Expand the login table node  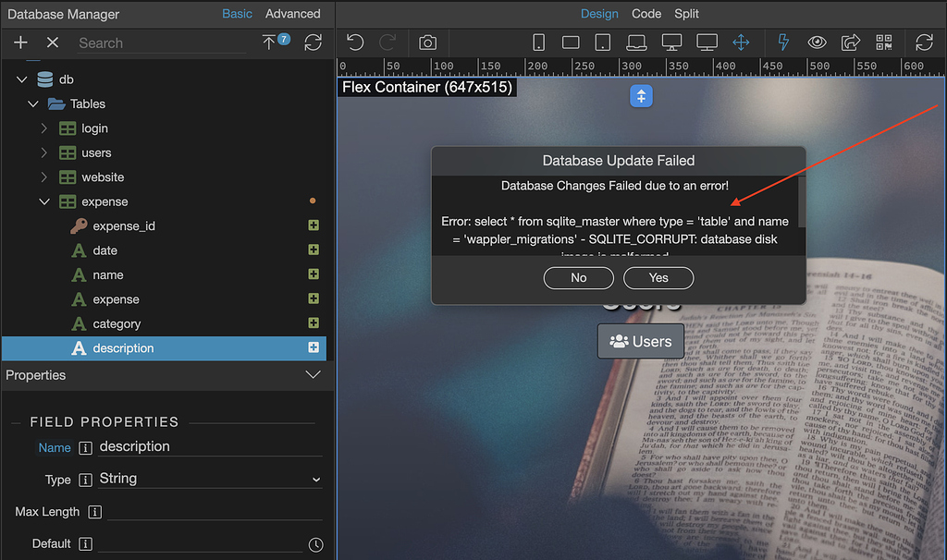(44, 128)
